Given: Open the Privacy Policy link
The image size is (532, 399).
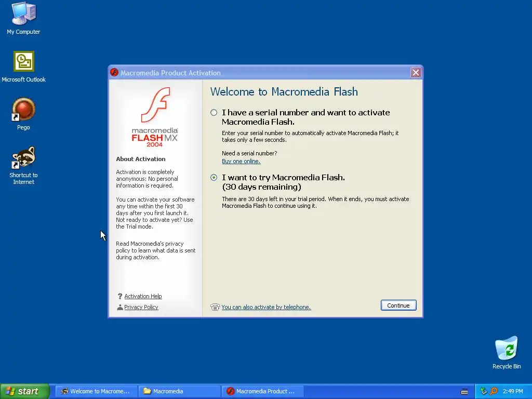Looking at the screenshot, I should tap(141, 307).
